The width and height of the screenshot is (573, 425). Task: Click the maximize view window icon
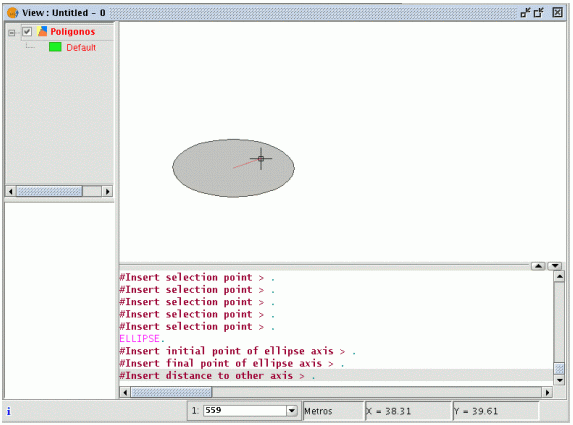[x=539, y=13]
